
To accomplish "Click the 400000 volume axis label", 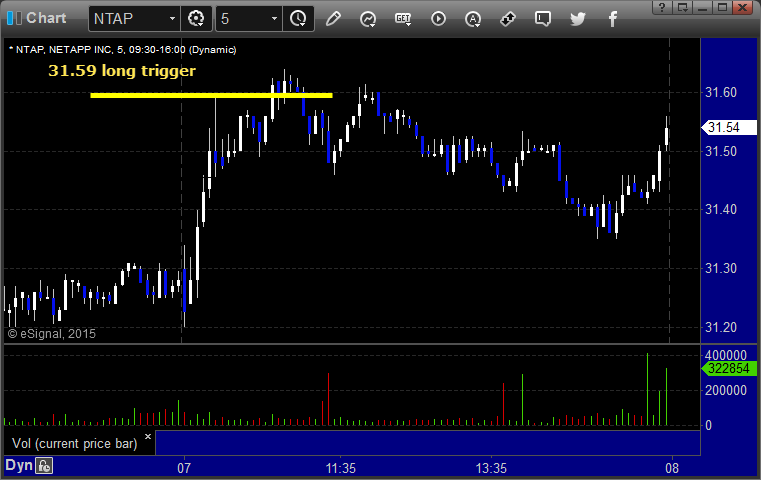I will (x=726, y=355).
